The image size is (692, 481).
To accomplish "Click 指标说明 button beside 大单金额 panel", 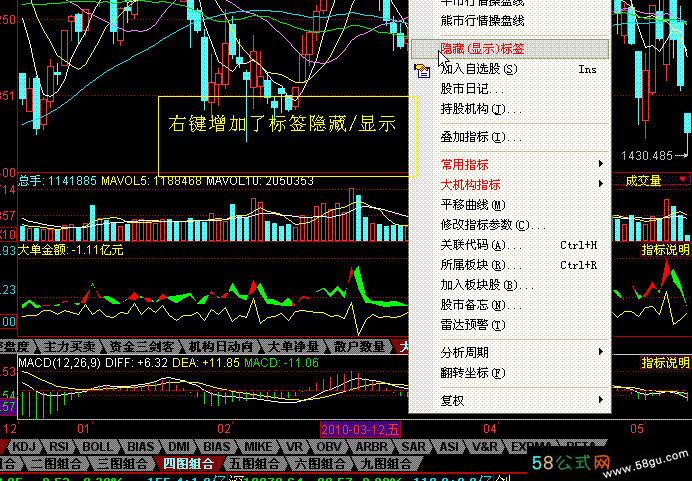I will 665,250.
